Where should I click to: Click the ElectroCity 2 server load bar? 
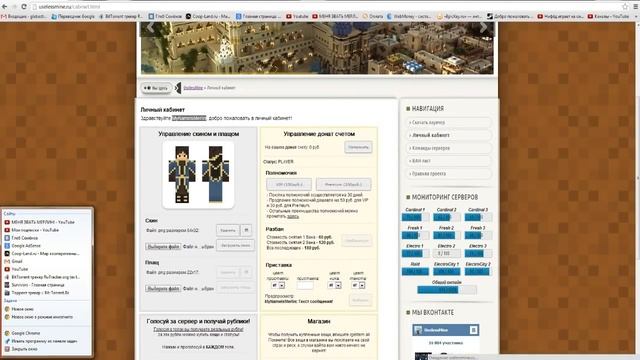[x=478, y=271]
